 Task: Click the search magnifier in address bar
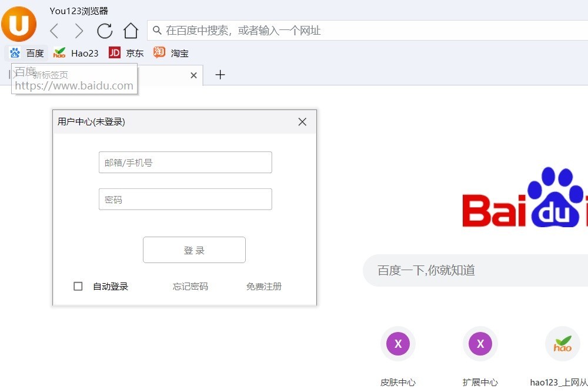(157, 31)
